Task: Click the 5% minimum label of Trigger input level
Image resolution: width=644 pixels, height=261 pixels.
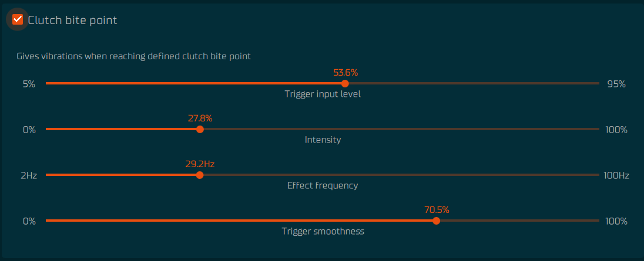Action: (29, 84)
